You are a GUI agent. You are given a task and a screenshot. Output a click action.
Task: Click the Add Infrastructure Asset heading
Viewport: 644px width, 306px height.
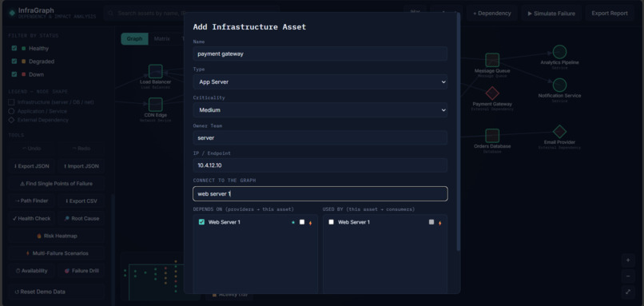[250, 27]
